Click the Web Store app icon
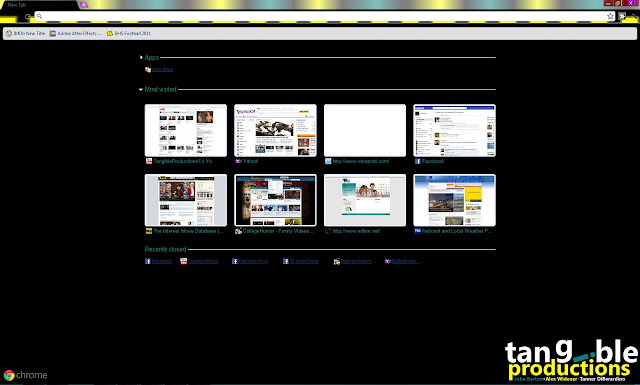Viewport: 640px width, 385px height. tap(148, 69)
